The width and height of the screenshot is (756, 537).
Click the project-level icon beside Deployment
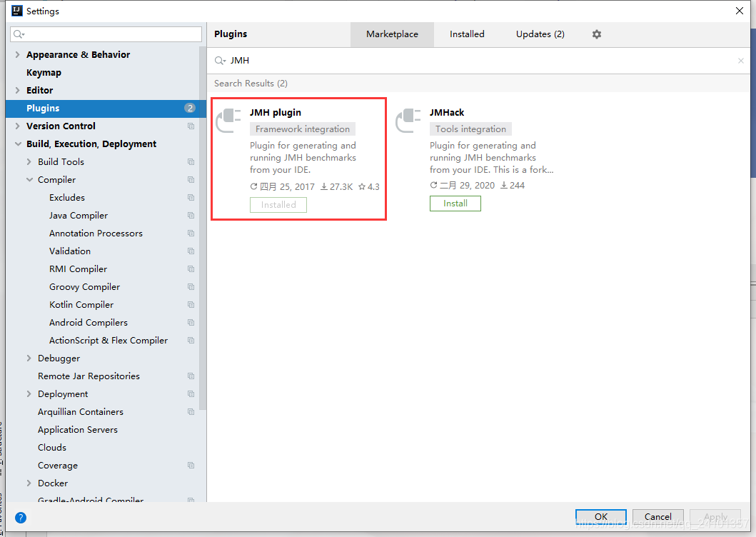[x=191, y=393]
